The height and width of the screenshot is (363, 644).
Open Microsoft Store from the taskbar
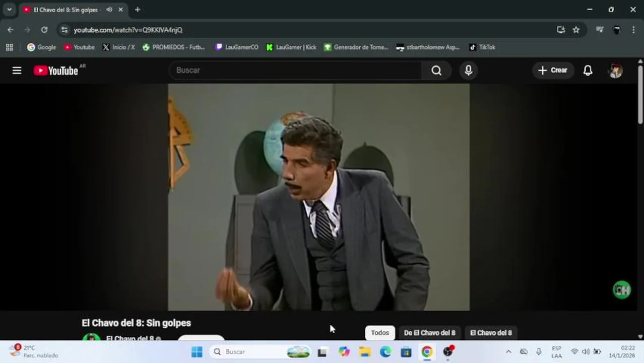[x=406, y=352]
